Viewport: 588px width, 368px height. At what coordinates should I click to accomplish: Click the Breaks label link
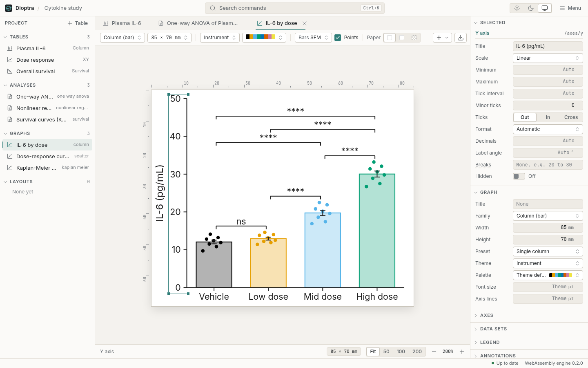[x=483, y=165]
